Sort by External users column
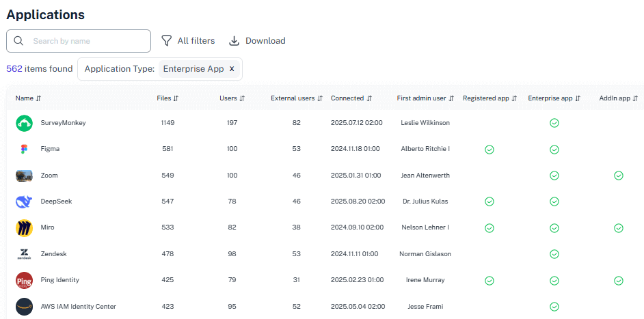 coord(296,98)
